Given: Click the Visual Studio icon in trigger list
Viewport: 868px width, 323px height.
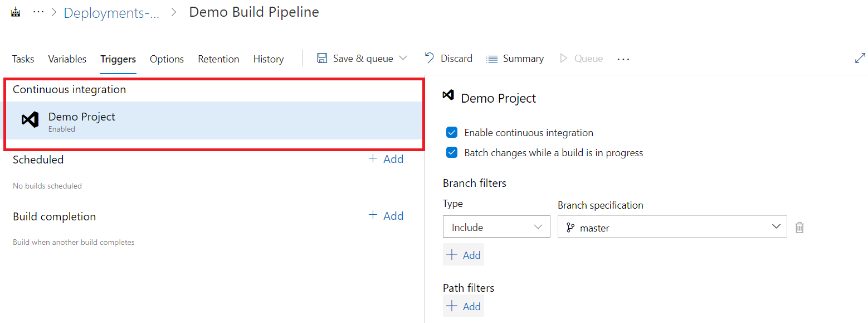Looking at the screenshot, I should pyautogui.click(x=30, y=119).
